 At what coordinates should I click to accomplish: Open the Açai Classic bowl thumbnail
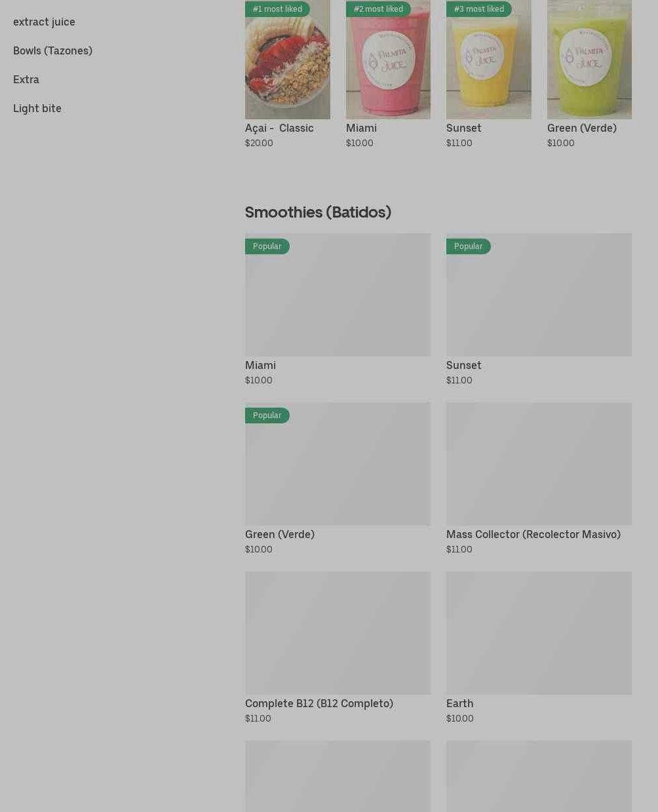pyautogui.click(x=287, y=60)
